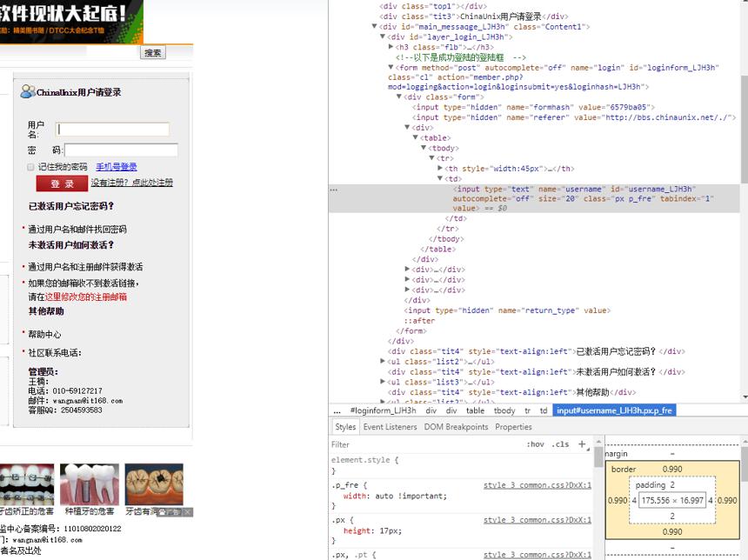Open the mobile number login link
Image resolution: width=748 pixels, height=560 pixels.
[117, 167]
